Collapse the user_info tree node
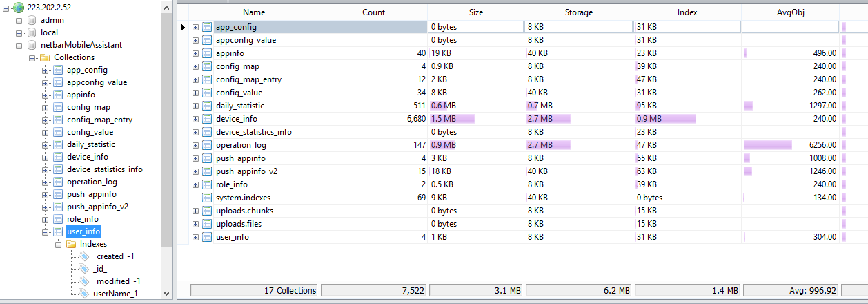 pos(45,231)
